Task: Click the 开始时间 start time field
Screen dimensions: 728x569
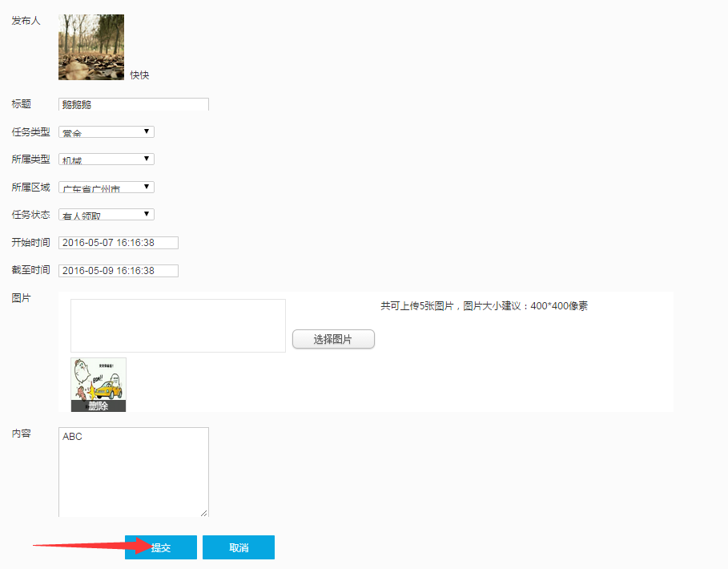Action: pos(118,243)
